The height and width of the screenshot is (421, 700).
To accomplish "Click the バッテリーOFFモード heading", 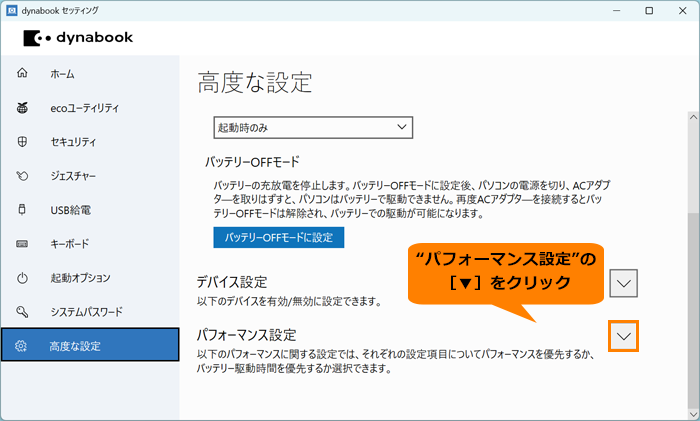I will (x=252, y=162).
